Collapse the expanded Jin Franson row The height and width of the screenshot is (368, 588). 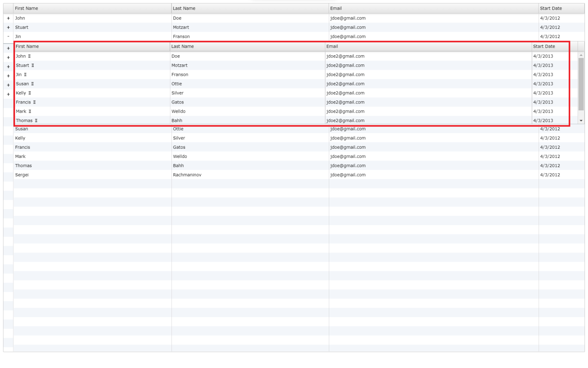pos(8,37)
